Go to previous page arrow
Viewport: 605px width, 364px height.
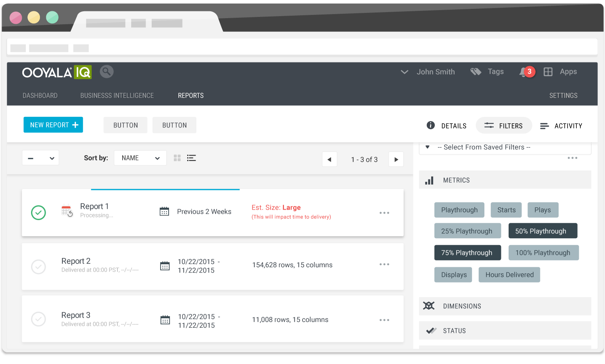tap(329, 159)
